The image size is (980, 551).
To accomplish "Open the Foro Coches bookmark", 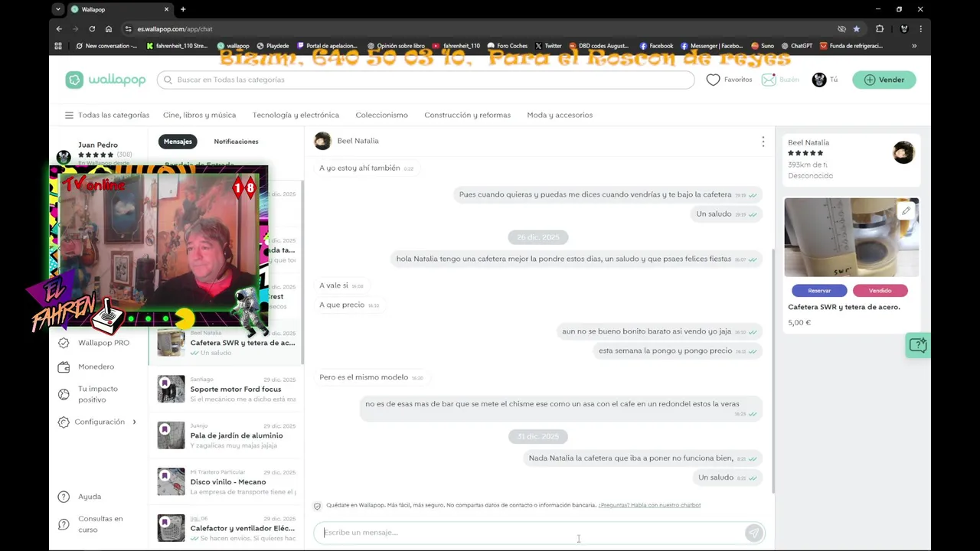I will click(x=507, y=46).
